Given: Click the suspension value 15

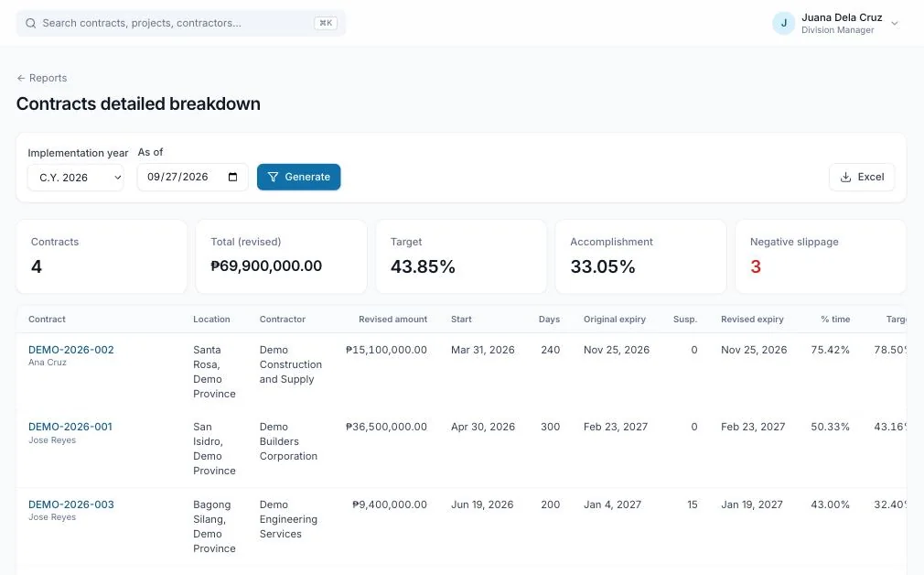Looking at the screenshot, I should point(693,504).
